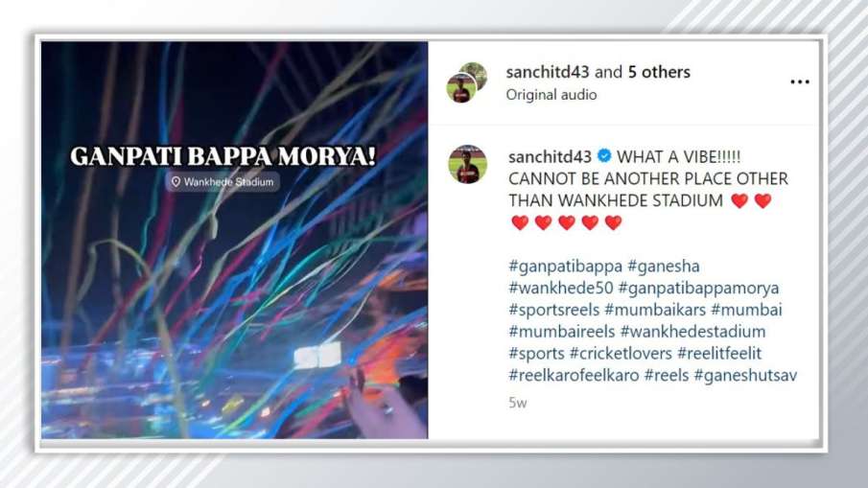Open the #ganpatibappa hashtag
This screenshot has height=488, width=868.
point(565,267)
